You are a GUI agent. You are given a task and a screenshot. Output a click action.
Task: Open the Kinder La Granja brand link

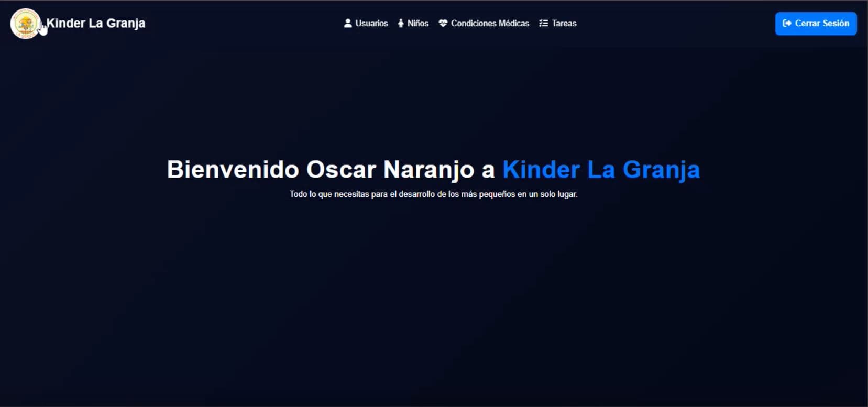tap(96, 23)
